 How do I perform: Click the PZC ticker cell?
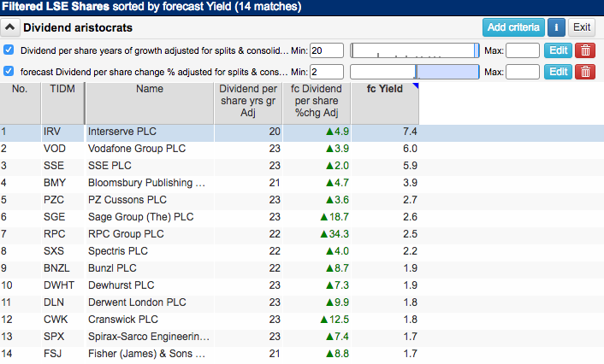point(62,200)
